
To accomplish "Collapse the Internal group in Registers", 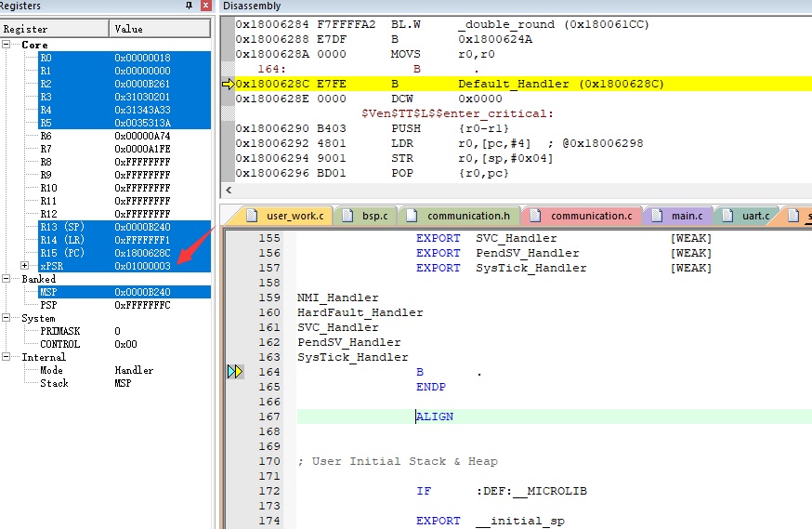I will coord(7,357).
